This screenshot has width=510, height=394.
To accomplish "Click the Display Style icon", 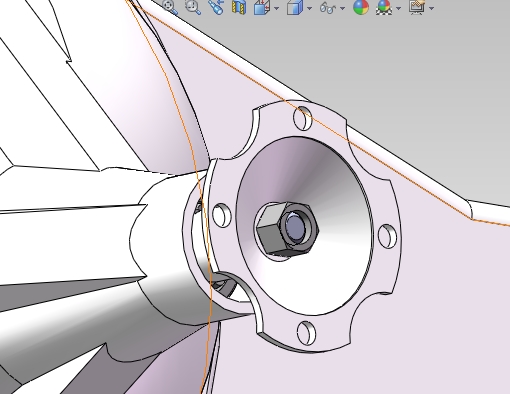I will tap(295, 7).
